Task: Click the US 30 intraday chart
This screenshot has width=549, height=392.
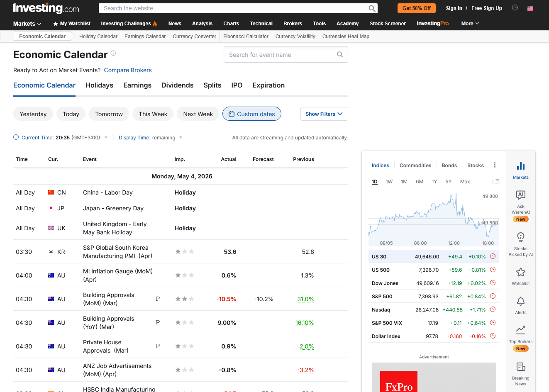Action: (x=434, y=219)
